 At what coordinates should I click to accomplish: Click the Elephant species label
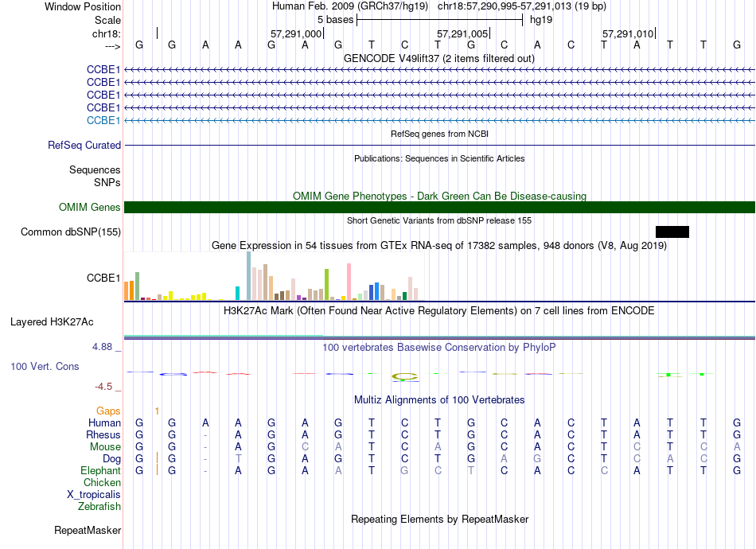click(101, 470)
